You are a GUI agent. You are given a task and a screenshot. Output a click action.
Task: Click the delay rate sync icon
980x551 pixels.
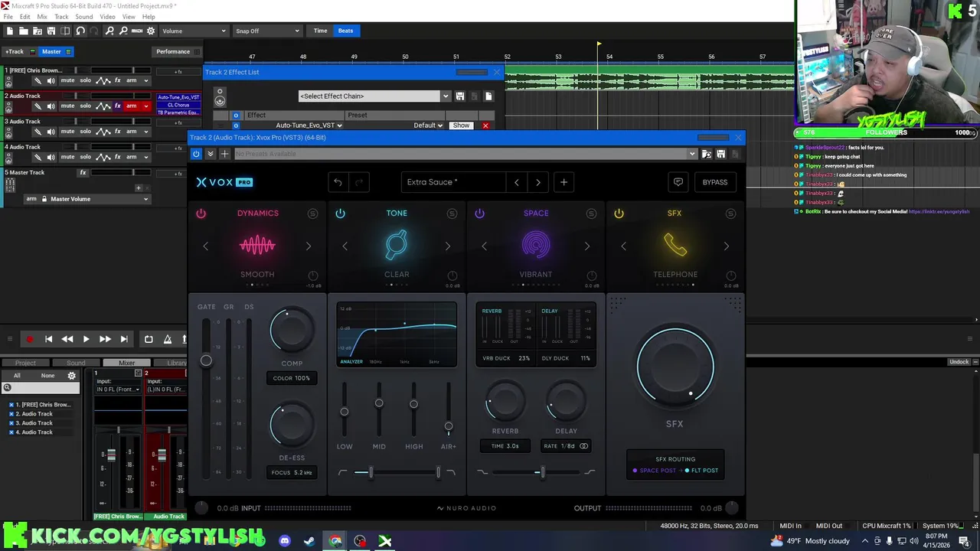pos(583,446)
